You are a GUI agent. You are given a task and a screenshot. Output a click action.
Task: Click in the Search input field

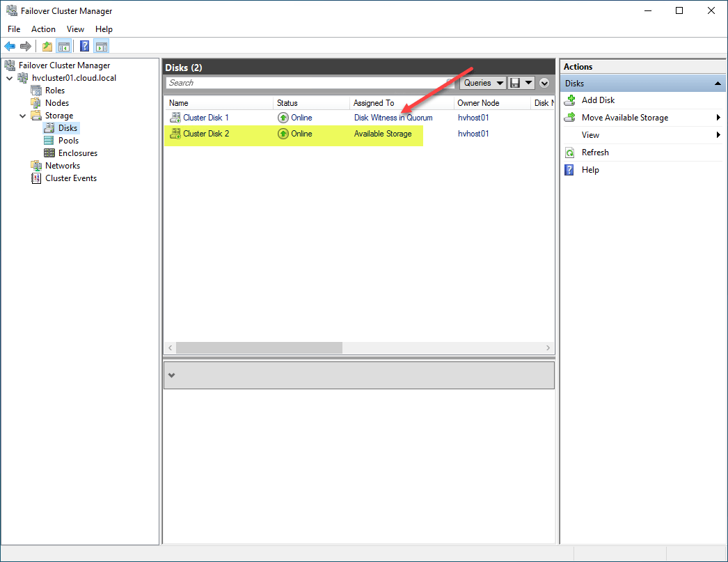pos(309,83)
